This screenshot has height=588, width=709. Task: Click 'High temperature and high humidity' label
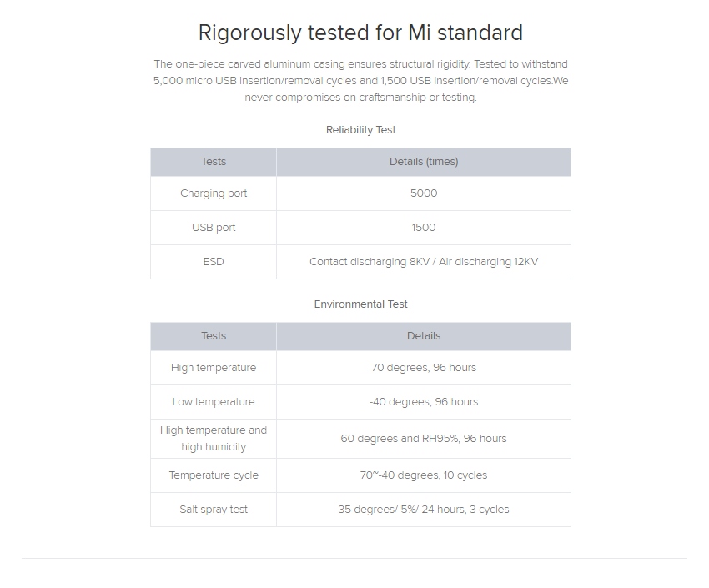[x=214, y=439]
